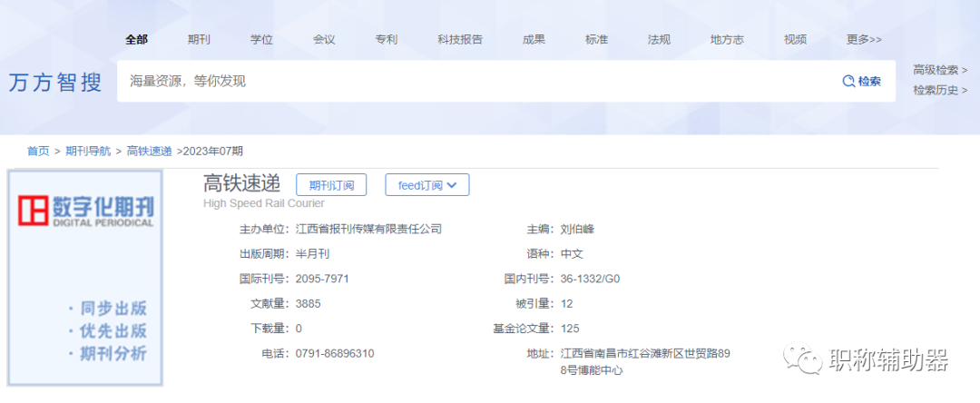The height and width of the screenshot is (403, 980).
Task: Switch to the 地方志 tab
Action: 727,39
